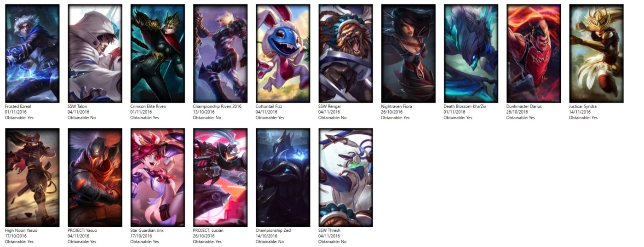This screenshot has width=644, height=247.
Task: Open the Dunkmaster Darius skin thumbnail
Action: tap(534, 53)
